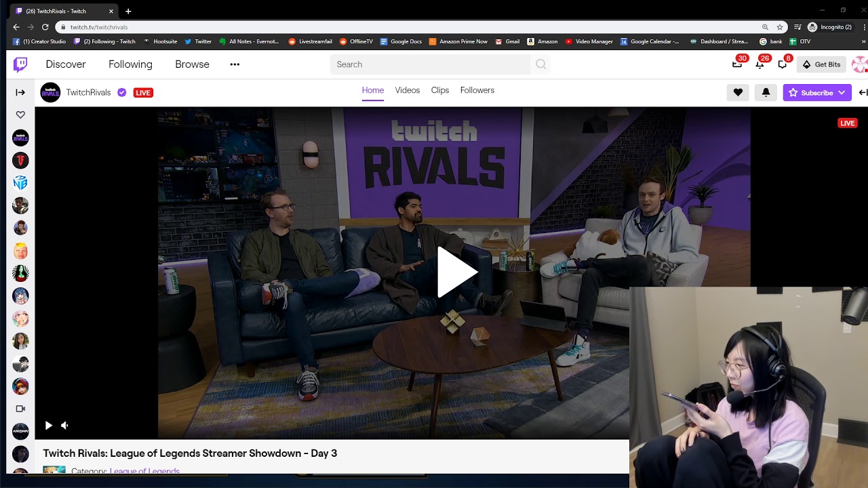This screenshot has width=868, height=488.
Task: Open the whispers chat bubble icon
Action: point(782,64)
